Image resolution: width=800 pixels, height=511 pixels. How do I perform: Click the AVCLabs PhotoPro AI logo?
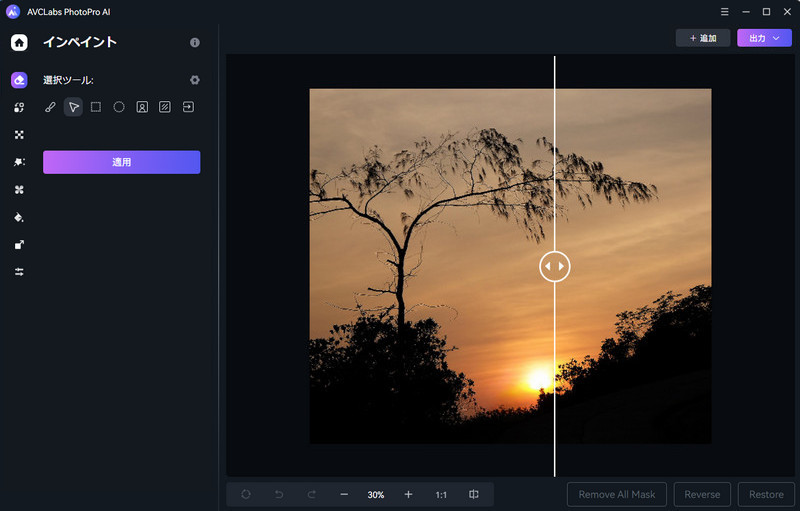click(x=13, y=12)
